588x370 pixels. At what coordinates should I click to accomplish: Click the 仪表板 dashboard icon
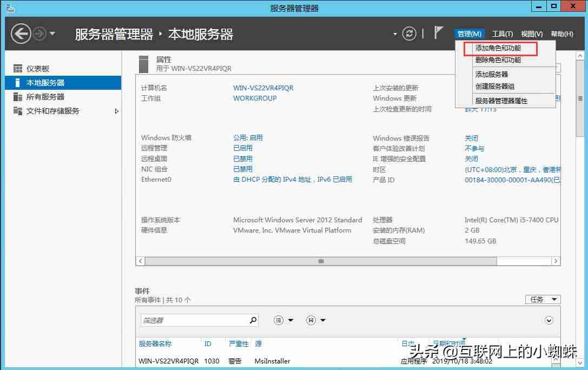(18, 69)
